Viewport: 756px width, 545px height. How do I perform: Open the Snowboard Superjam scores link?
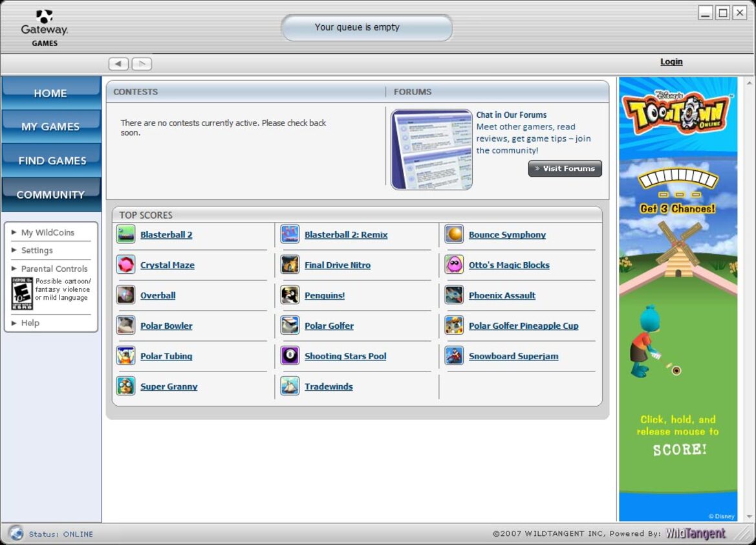click(513, 356)
